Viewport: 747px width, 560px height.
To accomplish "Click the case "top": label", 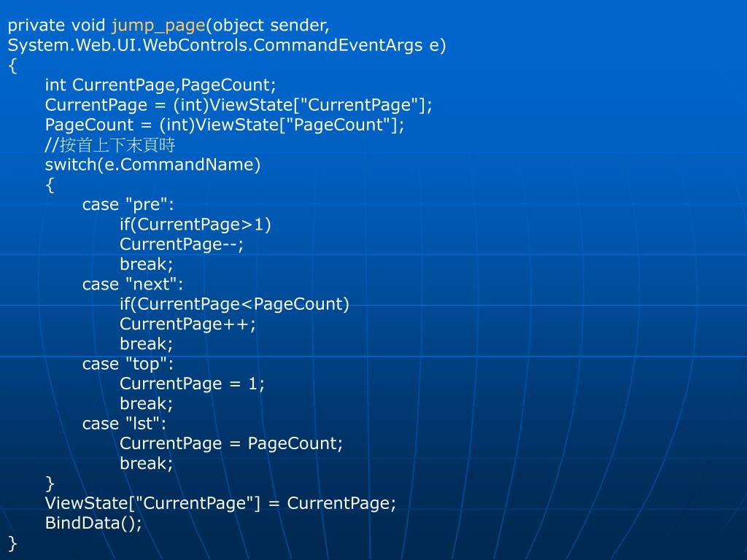I will coord(128,365).
